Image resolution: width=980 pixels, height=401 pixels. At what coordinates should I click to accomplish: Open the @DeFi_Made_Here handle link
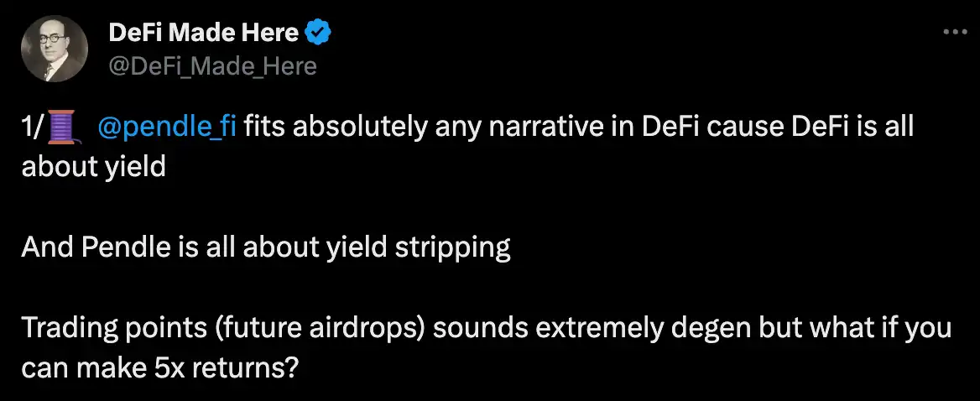(x=213, y=65)
